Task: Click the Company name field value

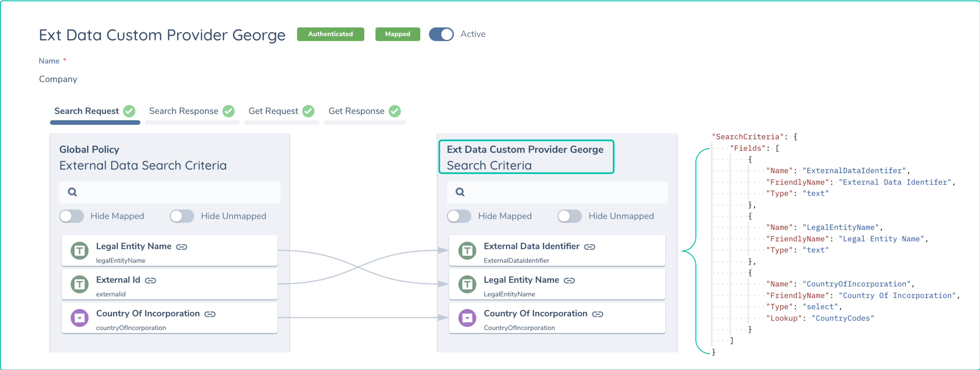Action: click(x=58, y=79)
